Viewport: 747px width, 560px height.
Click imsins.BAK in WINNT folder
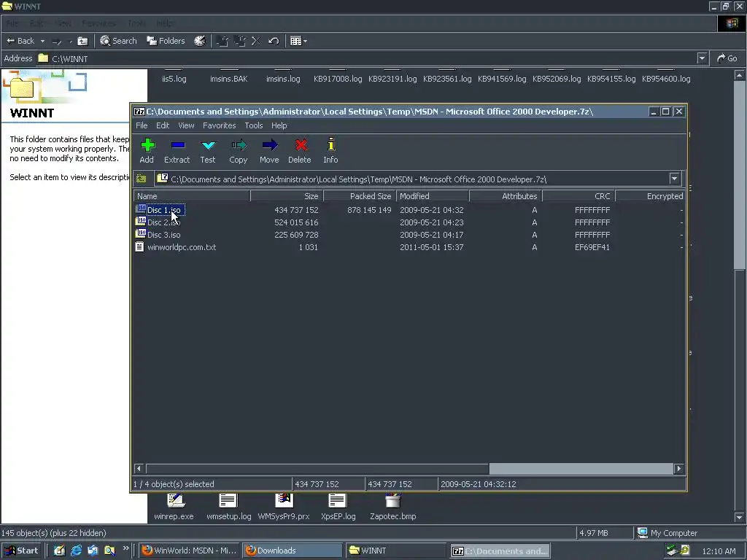[228, 79]
